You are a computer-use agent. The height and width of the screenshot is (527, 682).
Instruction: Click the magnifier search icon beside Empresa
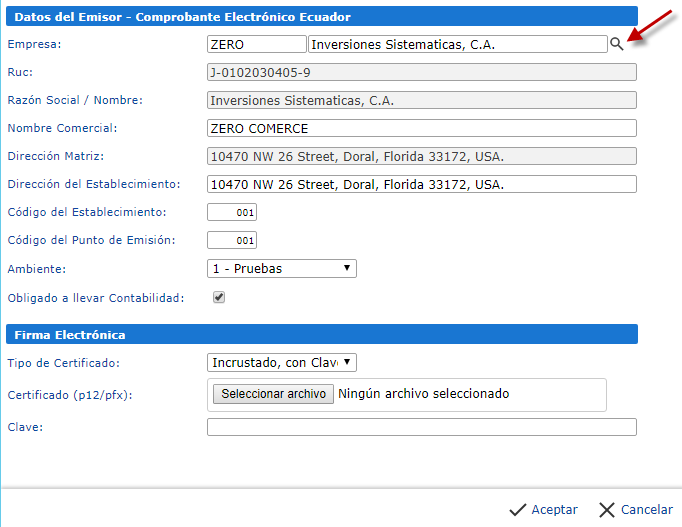tap(616, 44)
